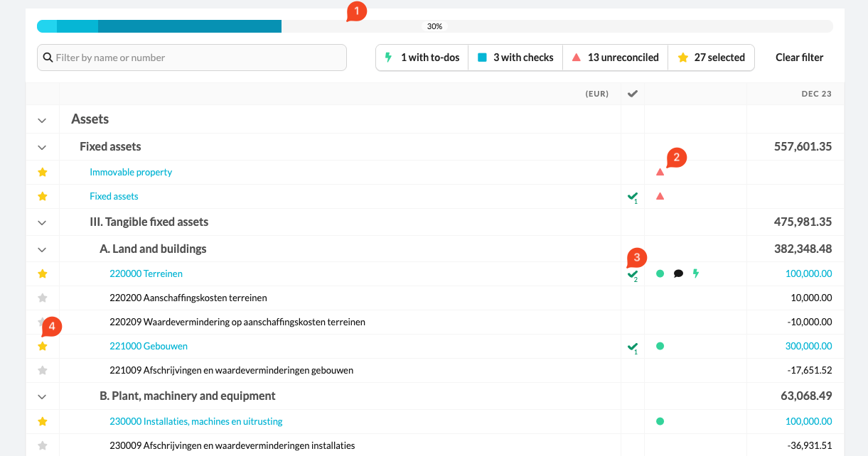
Task: Star 230009 Afschrijvingen installaties row
Action: pyautogui.click(x=43, y=445)
